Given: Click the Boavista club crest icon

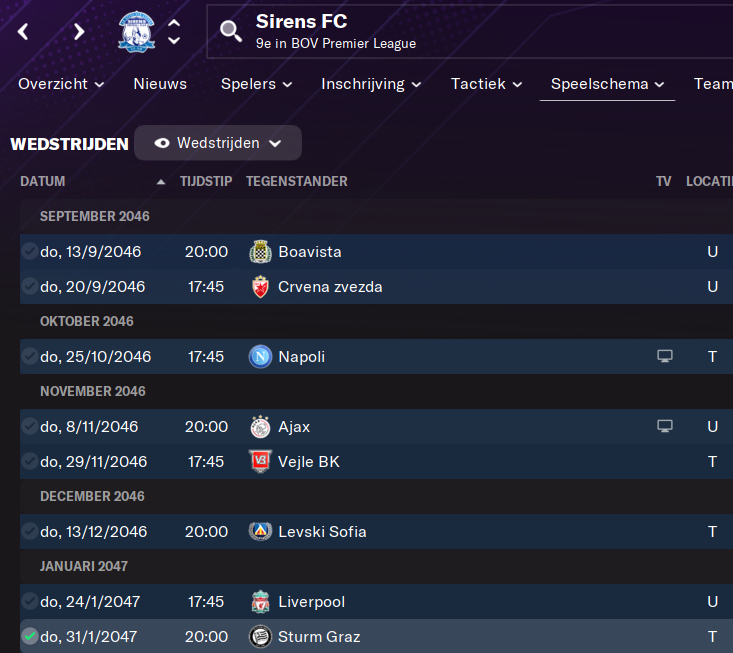Looking at the screenshot, I should click(260, 252).
